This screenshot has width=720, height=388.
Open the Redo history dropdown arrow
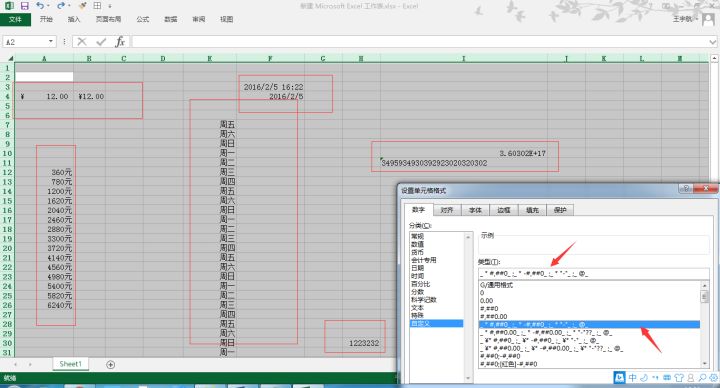[x=69, y=6]
